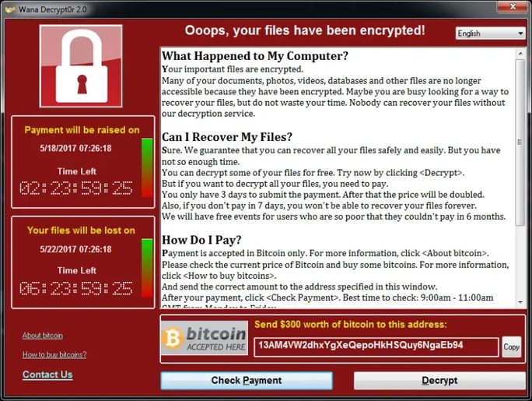This screenshot has height=401, width=532.
Task: Click the Decrypt button
Action: 439,380
